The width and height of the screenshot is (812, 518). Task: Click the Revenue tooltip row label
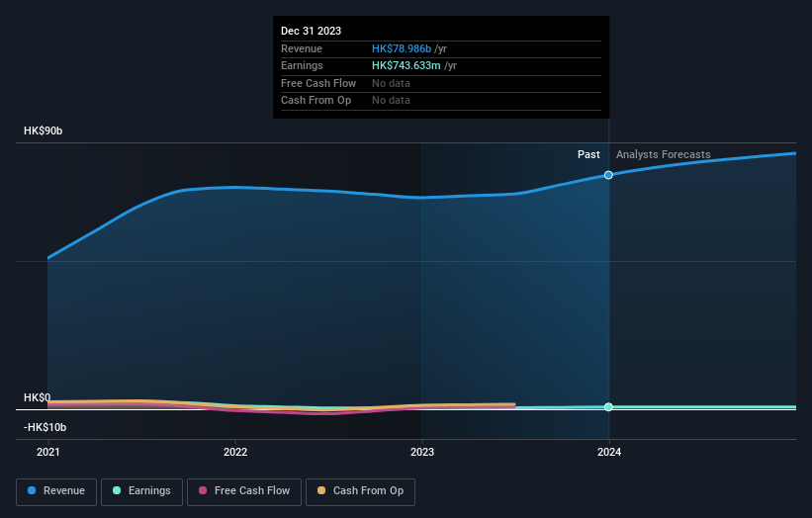302,48
